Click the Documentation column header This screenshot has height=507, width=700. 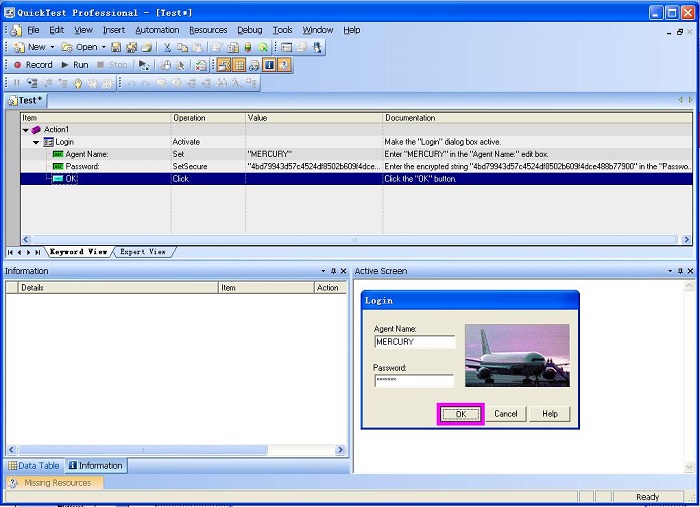pyautogui.click(x=538, y=118)
